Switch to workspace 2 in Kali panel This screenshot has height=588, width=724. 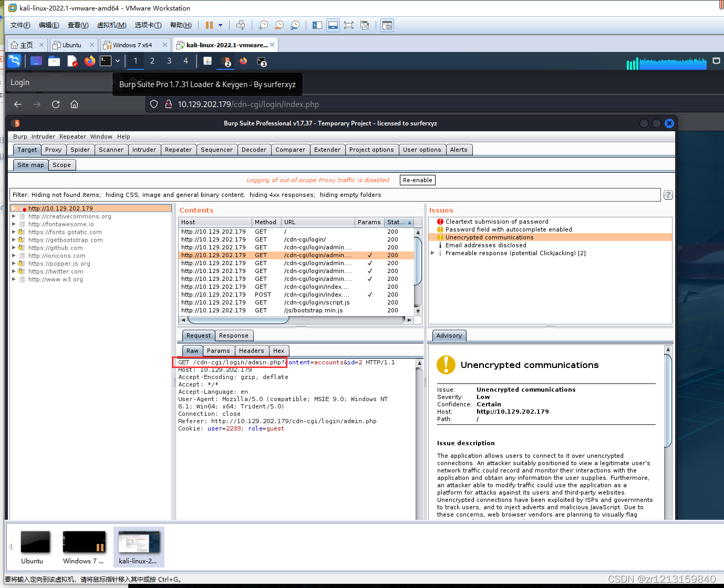pos(152,61)
